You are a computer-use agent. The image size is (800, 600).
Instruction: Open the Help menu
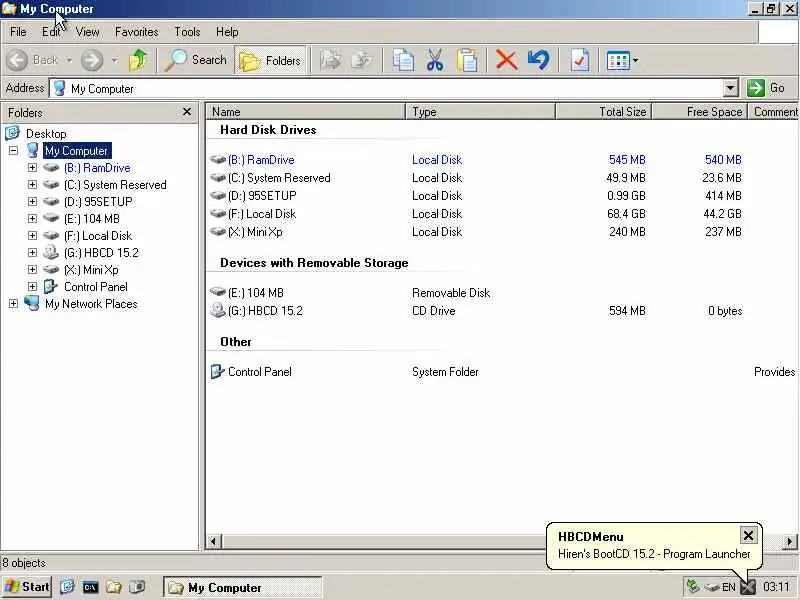(227, 32)
